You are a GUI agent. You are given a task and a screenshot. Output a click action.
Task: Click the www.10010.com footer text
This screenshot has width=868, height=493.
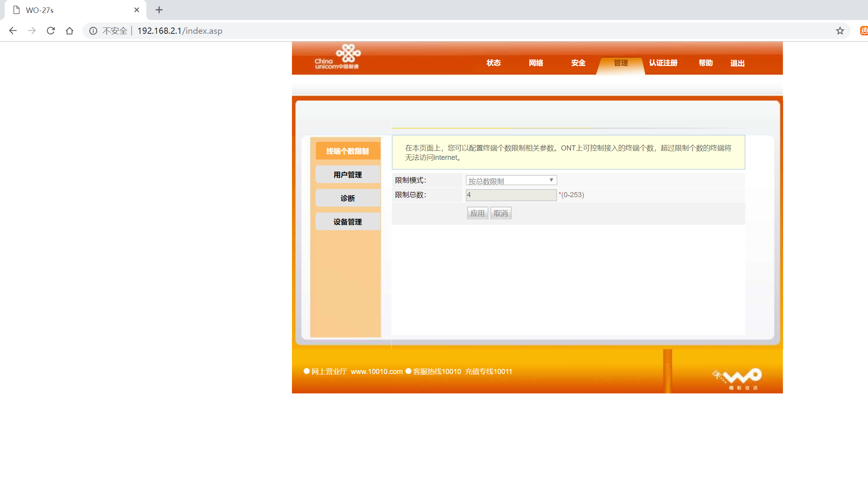(x=376, y=372)
